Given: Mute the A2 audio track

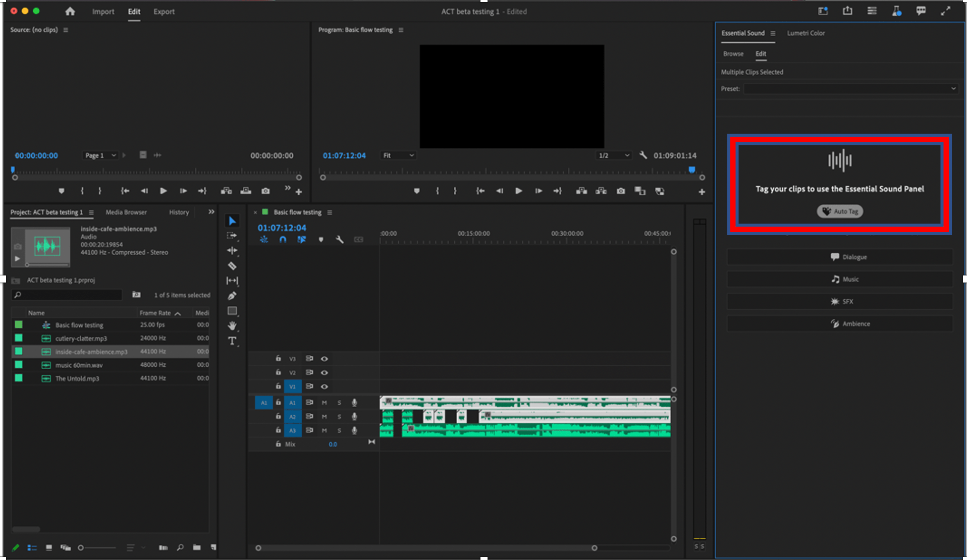Looking at the screenshot, I should point(324,416).
